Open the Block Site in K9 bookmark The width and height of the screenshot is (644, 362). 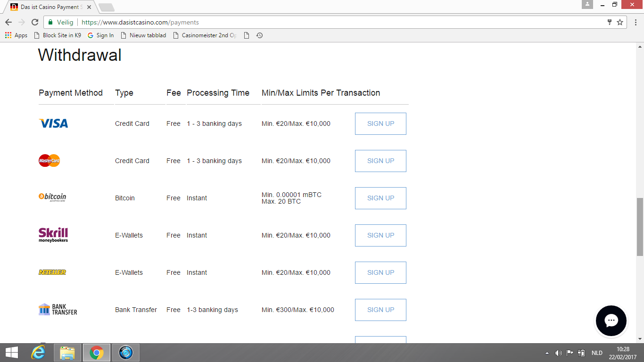[58, 35]
